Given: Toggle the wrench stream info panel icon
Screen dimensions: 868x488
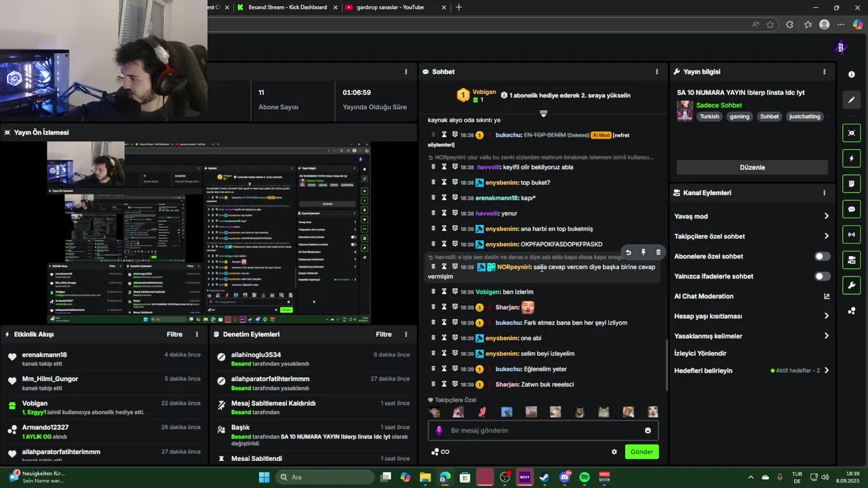Looking at the screenshot, I should [852, 285].
